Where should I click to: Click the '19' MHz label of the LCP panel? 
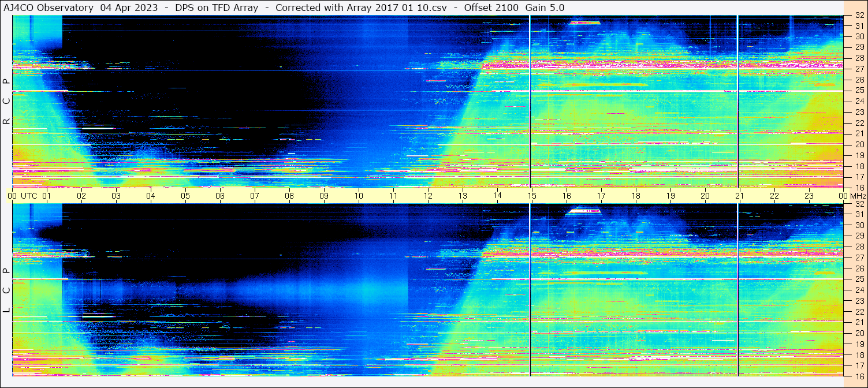point(859,344)
